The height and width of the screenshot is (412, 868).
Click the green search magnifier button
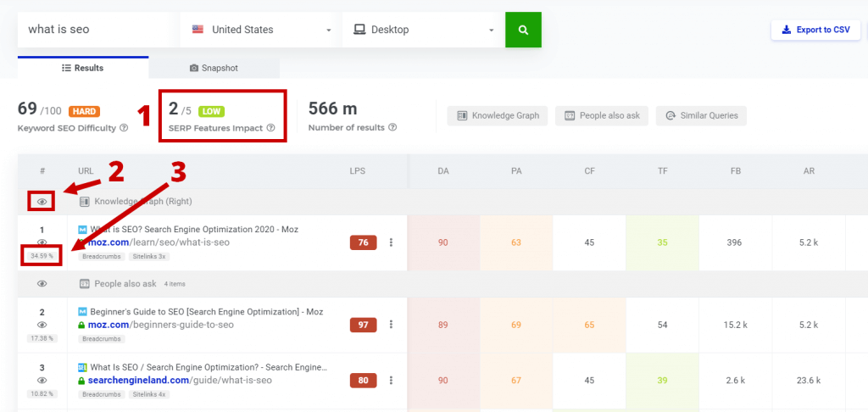(523, 30)
